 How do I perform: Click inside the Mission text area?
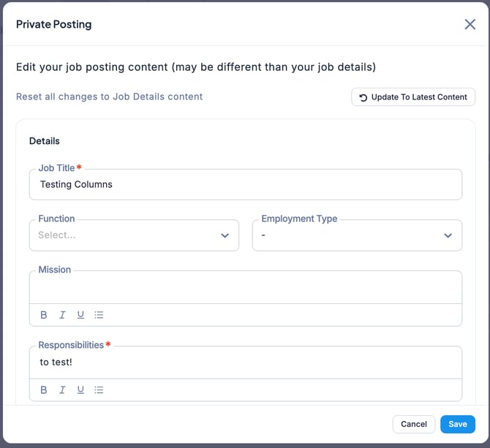[245, 288]
